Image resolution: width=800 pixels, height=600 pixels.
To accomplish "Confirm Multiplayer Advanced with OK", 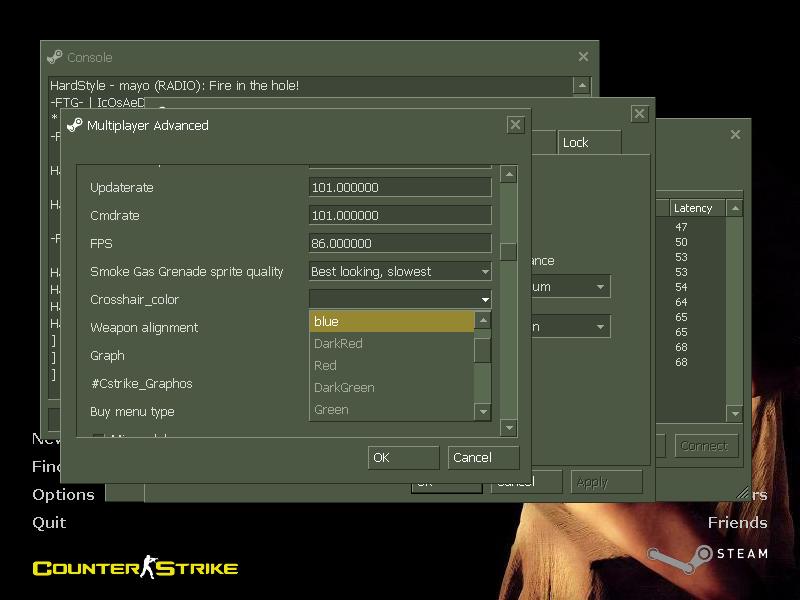I will [403, 458].
